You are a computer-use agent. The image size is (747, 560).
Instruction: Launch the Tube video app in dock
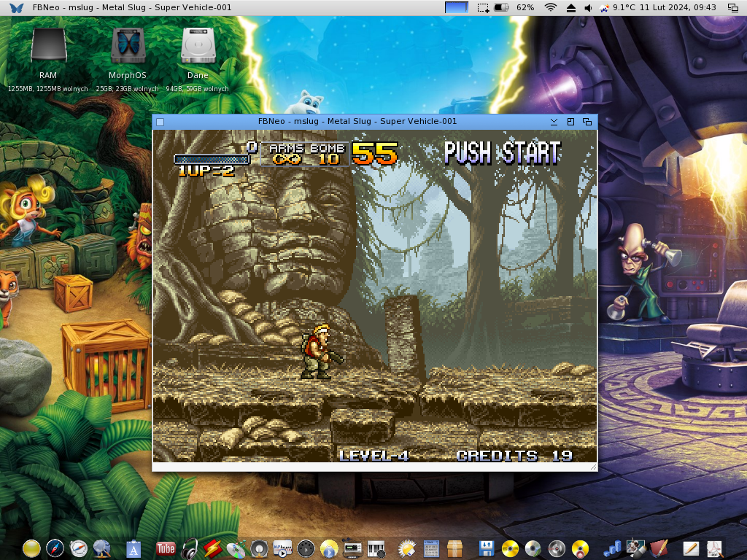166,548
